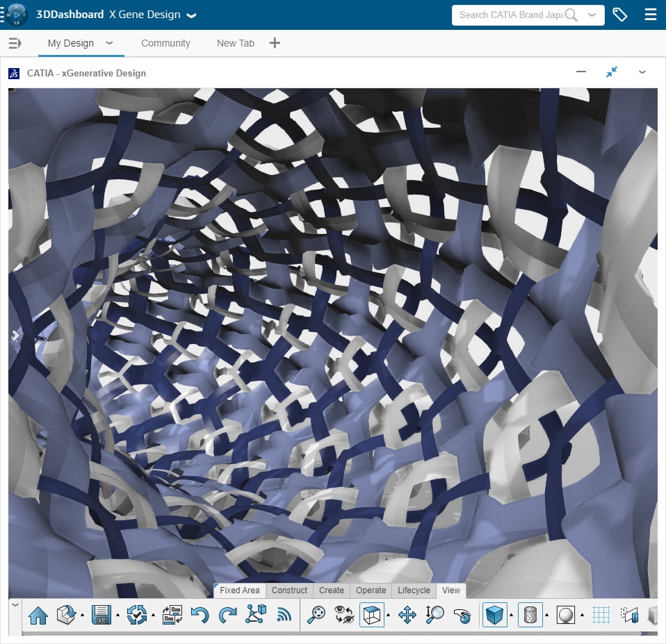Open the hamburger menu at top right

pos(650,15)
